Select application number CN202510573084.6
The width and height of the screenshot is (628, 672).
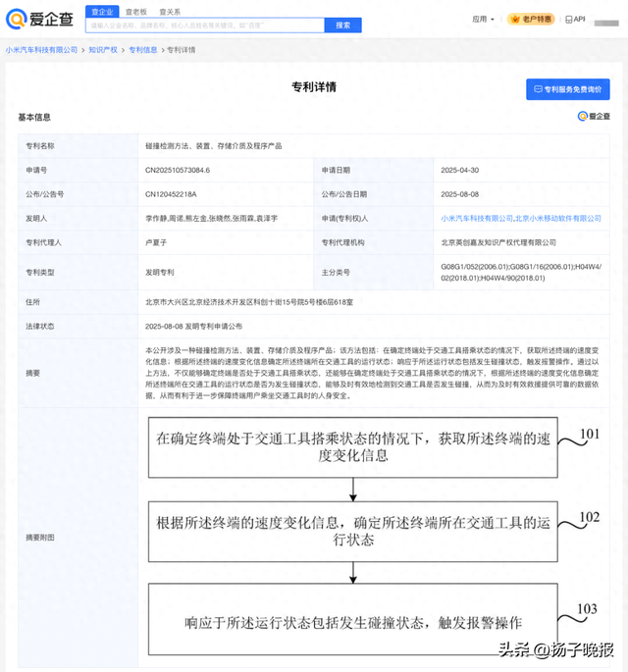tap(178, 170)
